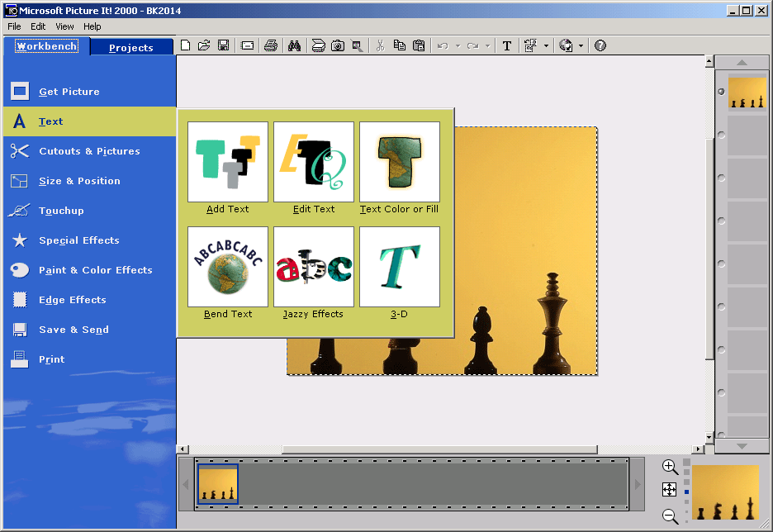773x532 pixels.
Task: Click the globe web toolbar icon
Action: click(x=566, y=46)
